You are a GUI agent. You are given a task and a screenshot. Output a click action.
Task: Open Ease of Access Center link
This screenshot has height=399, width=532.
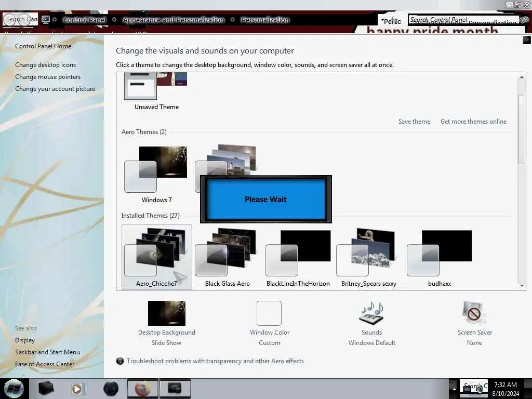point(45,364)
